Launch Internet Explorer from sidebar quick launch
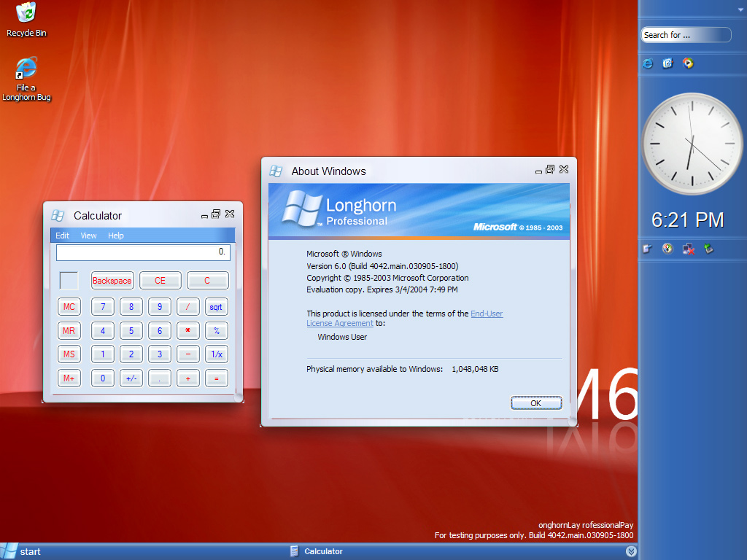Viewport: 747px width, 560px height. pyautogui.click(x=648, y=63)
